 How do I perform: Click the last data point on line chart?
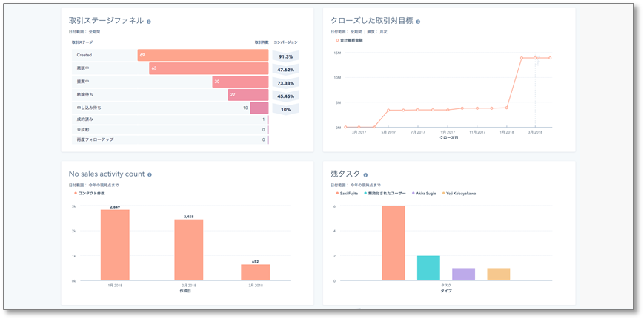550,58
